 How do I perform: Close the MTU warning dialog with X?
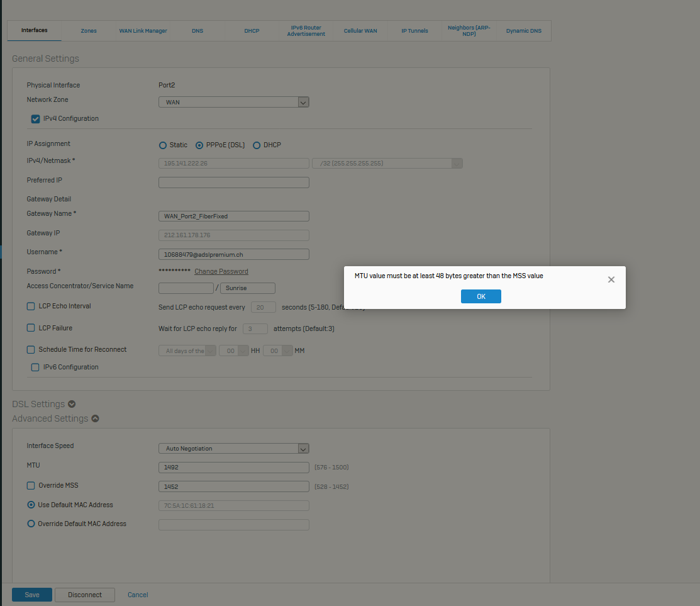point(611,279)
